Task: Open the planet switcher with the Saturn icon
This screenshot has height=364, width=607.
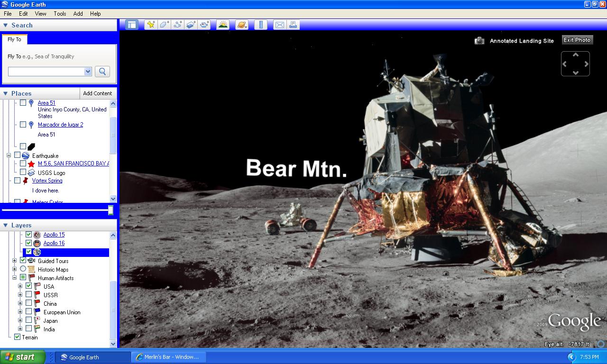Action: pyautogui.click(x=242, y=25)
